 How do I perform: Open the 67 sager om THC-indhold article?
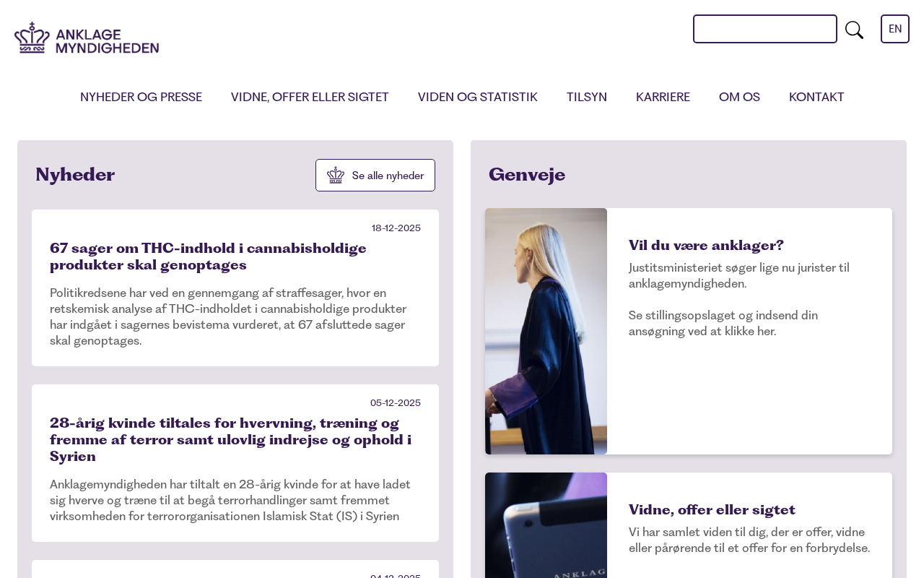(x=208, y=256)
